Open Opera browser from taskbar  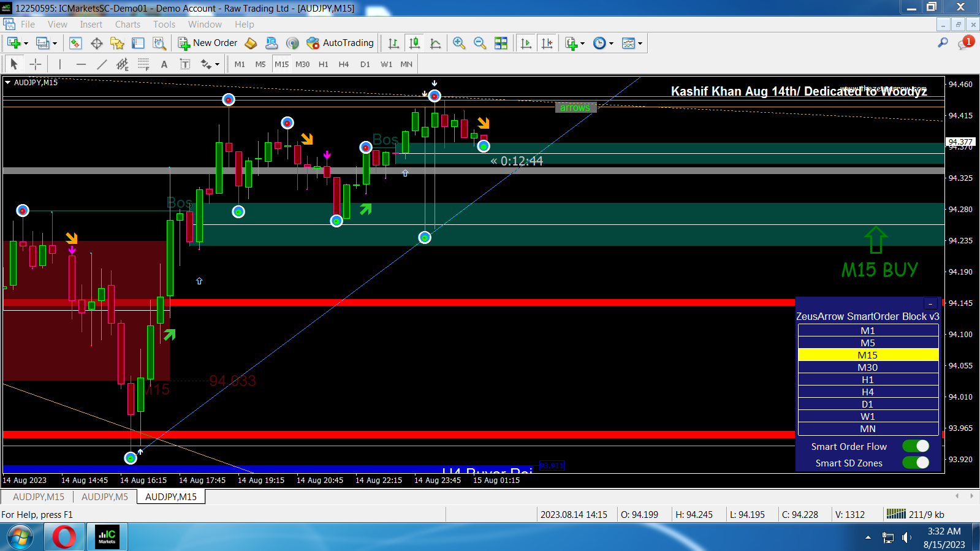pos(64,538)
